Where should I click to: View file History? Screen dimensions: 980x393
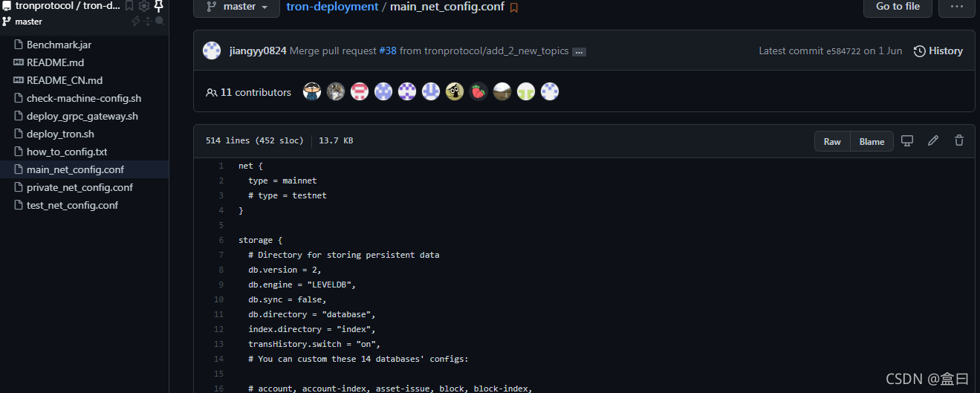[938, 51]
